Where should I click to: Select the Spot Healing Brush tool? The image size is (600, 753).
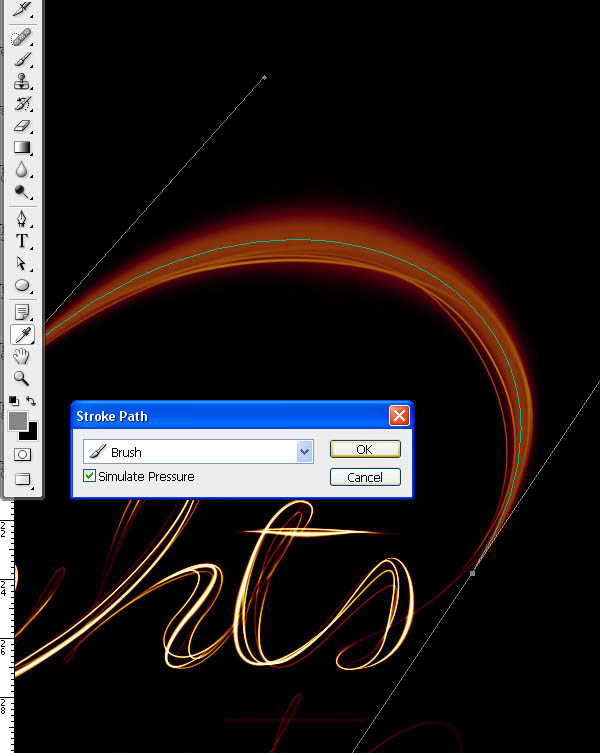[x=21, y=37]
